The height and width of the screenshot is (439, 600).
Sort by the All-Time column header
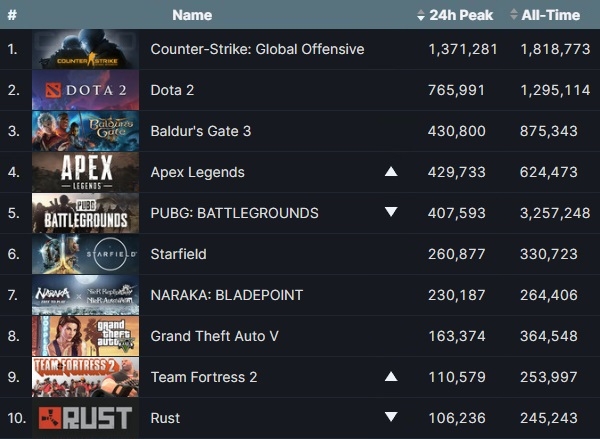(550, 15)
